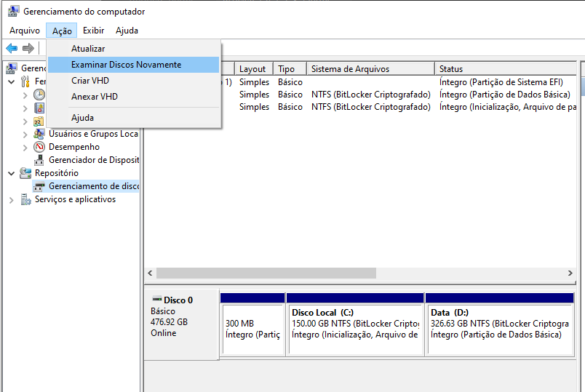Click the Usuários e Grupos Locais icon
The height and width of the screenshot is (392, 585).
tap(39, 134)
